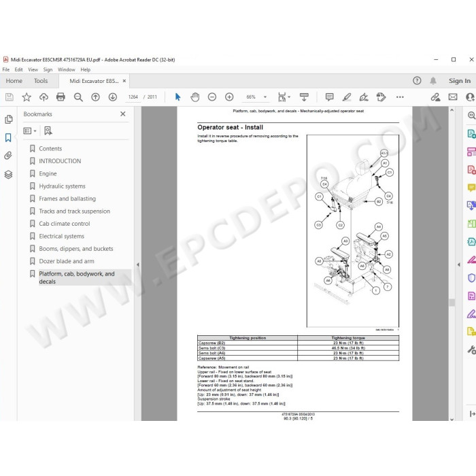The width and height of the screenshot is (476, 476).
Task: Open the Contents bookmark
Action: (50, 149)
